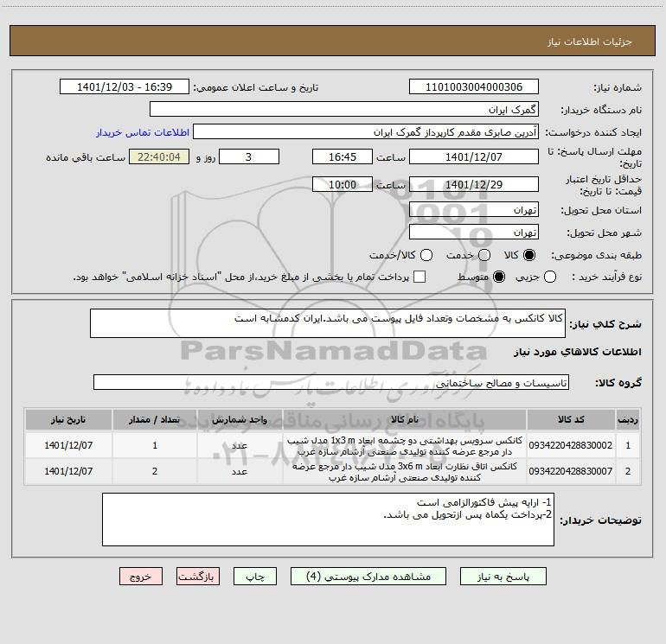This screenshot has height=644, width=666.
Task: Click the تاریخ نیاز column header
Action: coord(68,419)
